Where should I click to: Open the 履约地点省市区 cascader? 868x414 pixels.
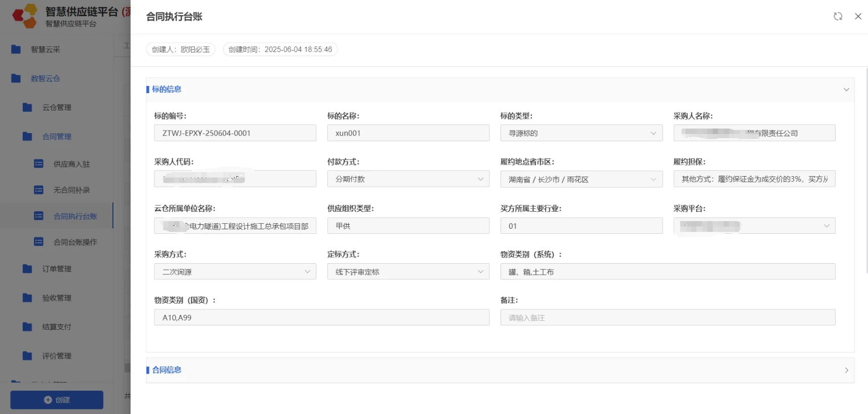pos(582,179)
